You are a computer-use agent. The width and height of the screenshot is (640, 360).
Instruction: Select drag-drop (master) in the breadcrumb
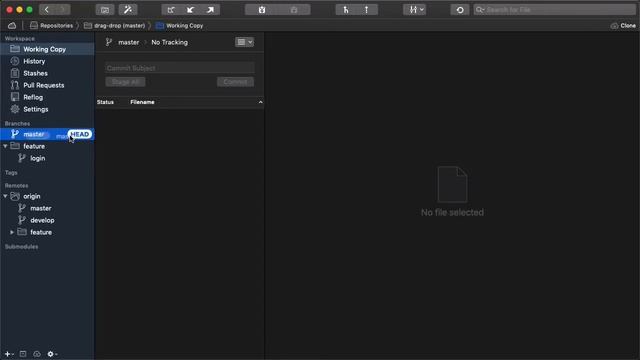click(x=115, y=25)
